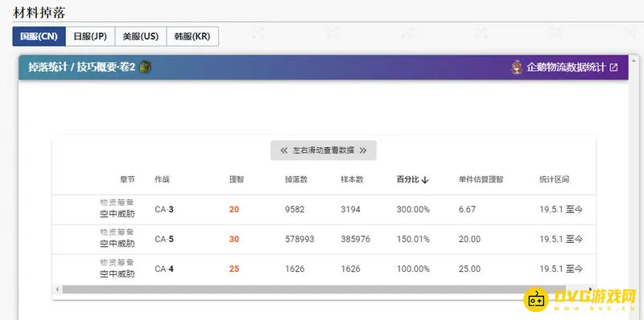Click sample count 385976
644x320 pixels.
[355, 239]
